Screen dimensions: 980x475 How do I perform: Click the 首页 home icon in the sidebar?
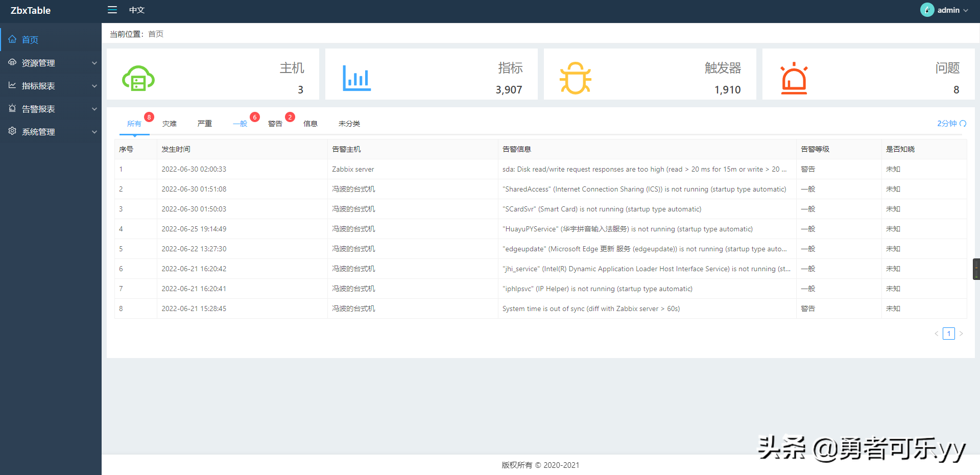click(x=13, y=39)
